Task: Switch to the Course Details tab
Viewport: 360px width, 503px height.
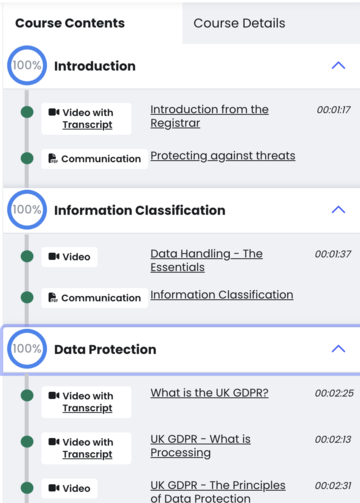Action: pos(239,23)
